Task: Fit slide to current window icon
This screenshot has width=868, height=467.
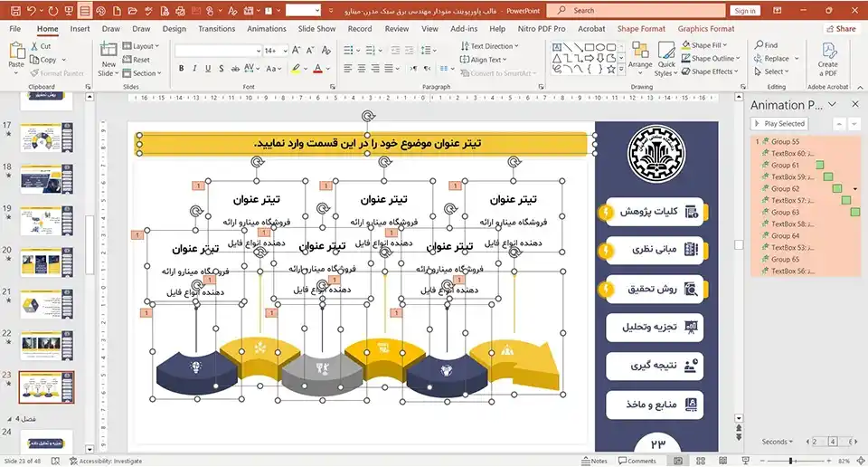Action: [x=861, y=461]
